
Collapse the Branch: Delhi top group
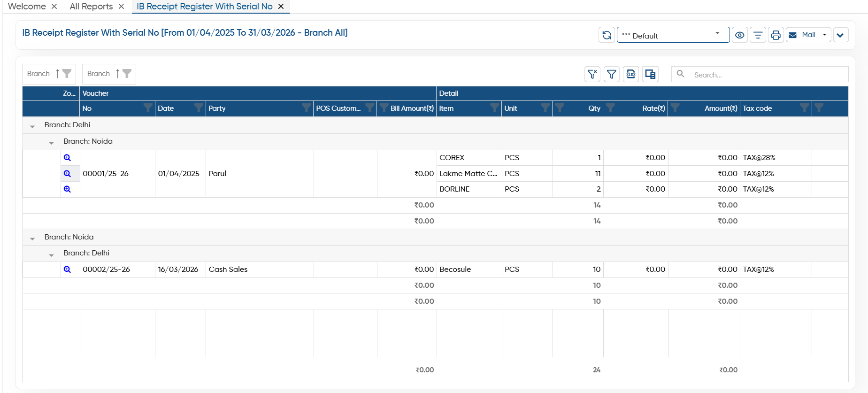pos(32,126)
